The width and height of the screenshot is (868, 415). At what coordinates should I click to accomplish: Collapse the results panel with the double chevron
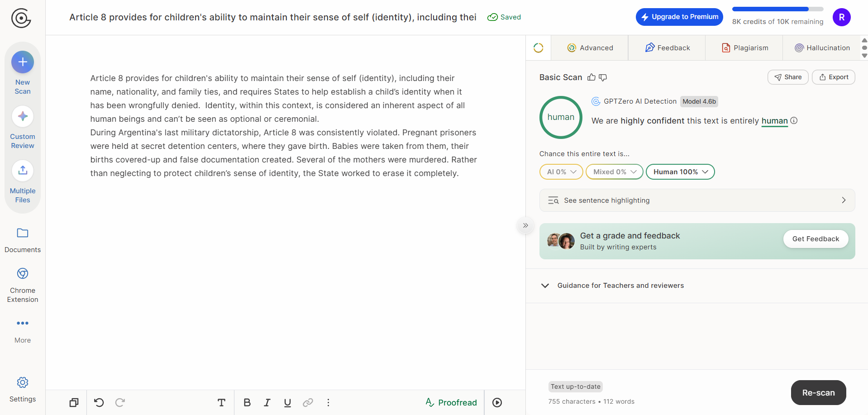click(525, 225)
